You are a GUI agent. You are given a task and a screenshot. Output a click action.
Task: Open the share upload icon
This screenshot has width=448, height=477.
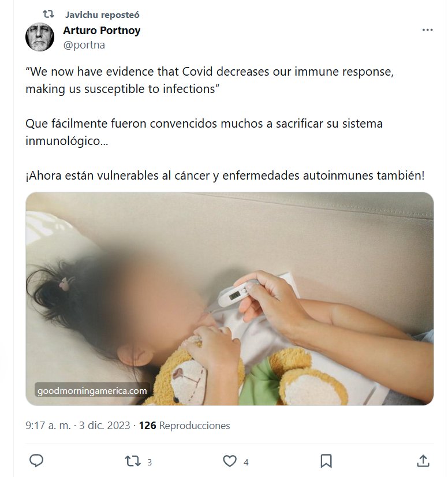click(x=423, y=461)
